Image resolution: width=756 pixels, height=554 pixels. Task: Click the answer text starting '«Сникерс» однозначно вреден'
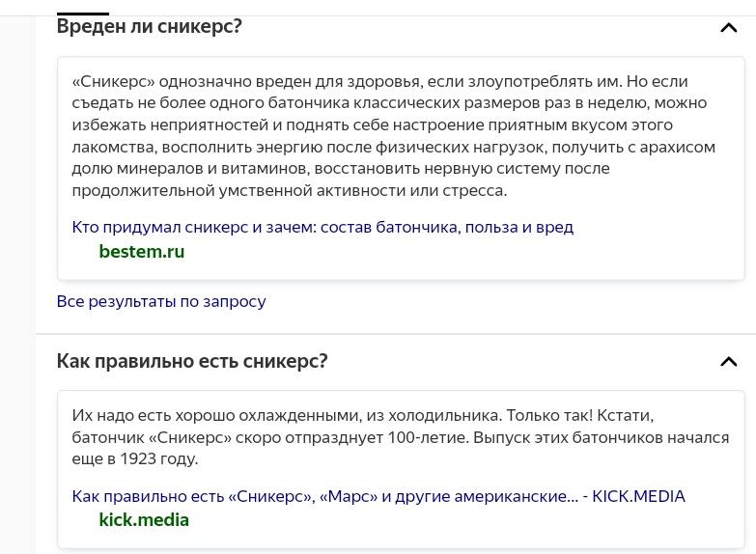coord(393,136)
